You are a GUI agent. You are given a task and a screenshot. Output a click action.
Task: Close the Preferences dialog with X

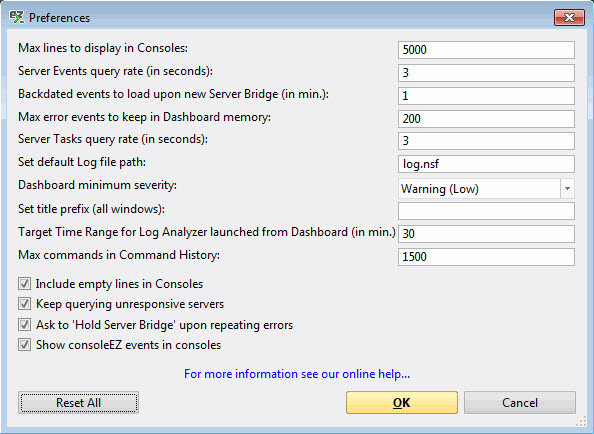pyautogui.click(x=569, y=17)
